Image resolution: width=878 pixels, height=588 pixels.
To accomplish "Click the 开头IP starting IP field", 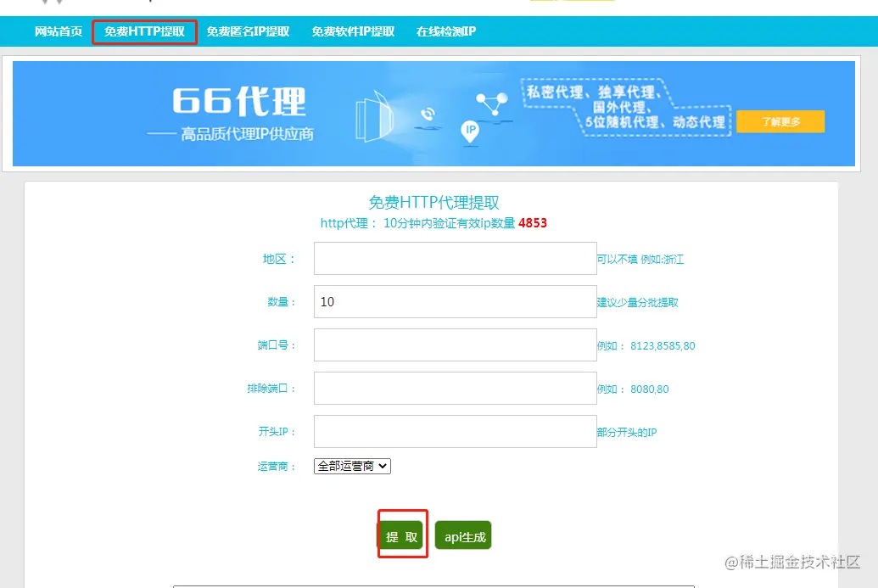I will (455, 431).
